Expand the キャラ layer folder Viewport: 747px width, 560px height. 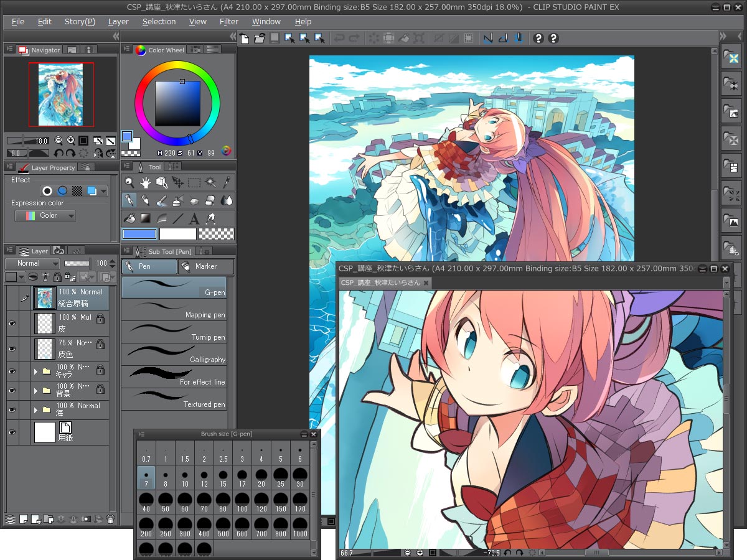point(36,371)
